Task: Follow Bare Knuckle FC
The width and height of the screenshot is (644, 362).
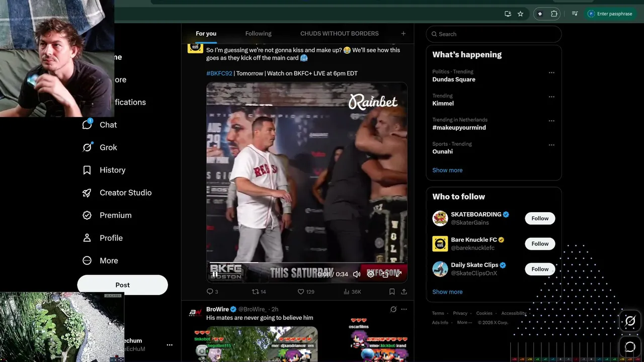Action: [540, 244]
